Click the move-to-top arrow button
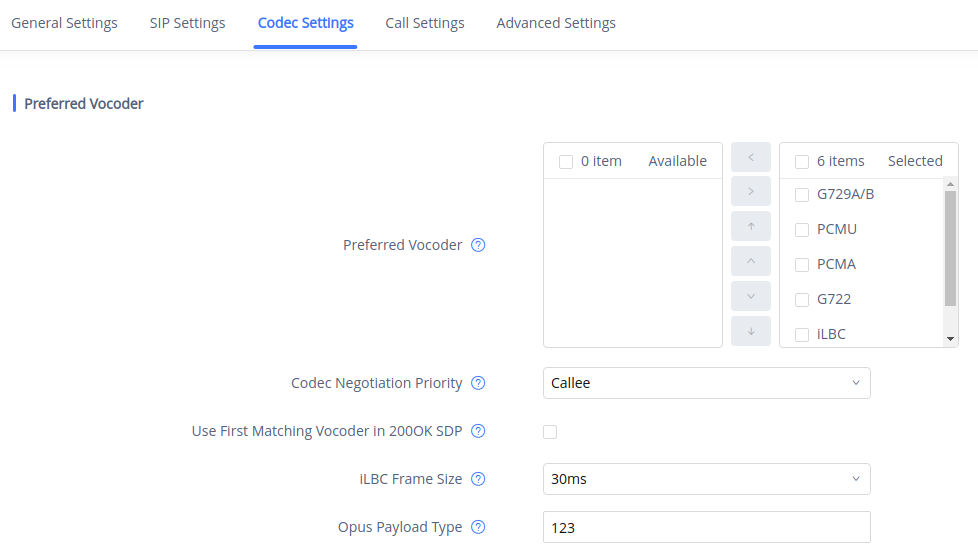The width and height of the screenshot is (978, 556). tap(751, 226)
